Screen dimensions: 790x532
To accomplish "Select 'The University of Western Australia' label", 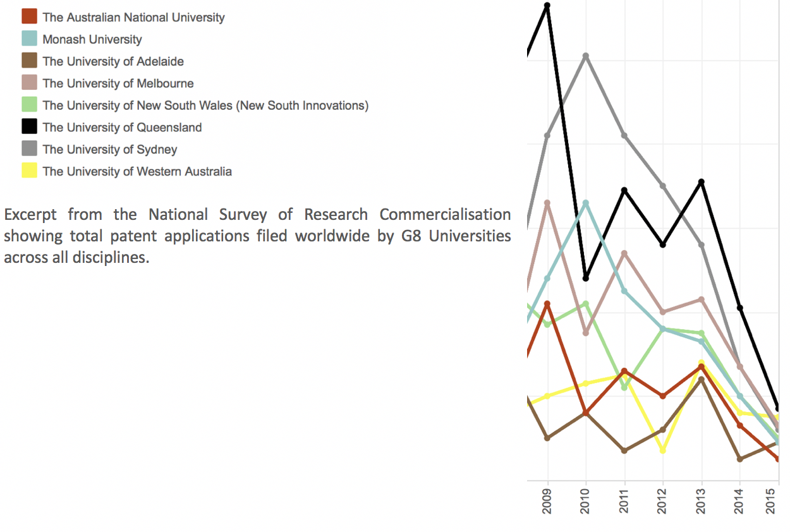I will pos(137,172).
